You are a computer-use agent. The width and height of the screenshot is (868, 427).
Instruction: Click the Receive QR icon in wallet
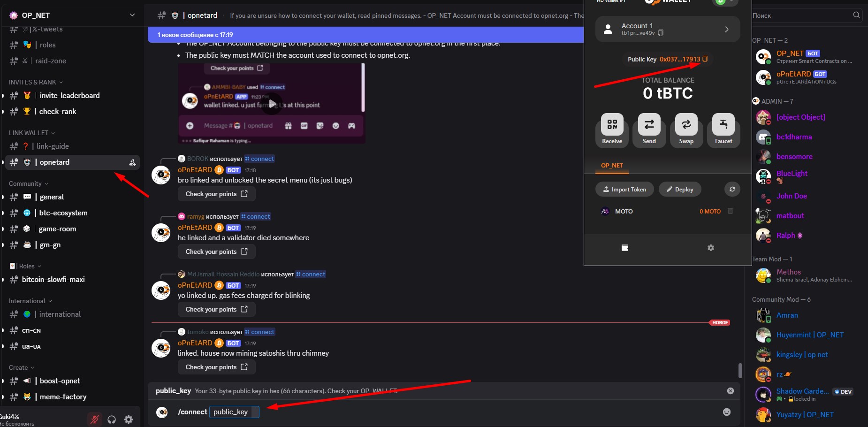(612, 125)
